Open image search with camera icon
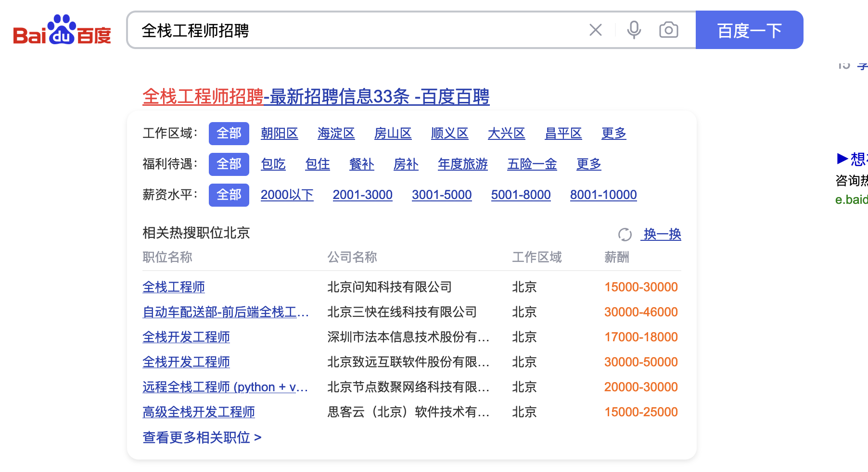This screenshot has width=868, height=472. pos(668,30)
